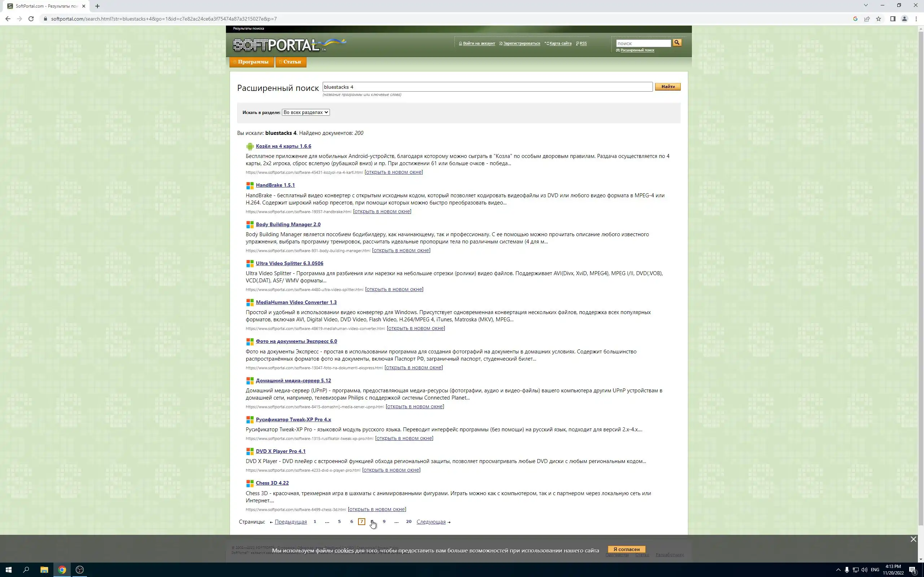Expand the tab search chevron in title bar
Image resolution: width=924 pixels, height=577 pixels.
(x=866, y=5)
